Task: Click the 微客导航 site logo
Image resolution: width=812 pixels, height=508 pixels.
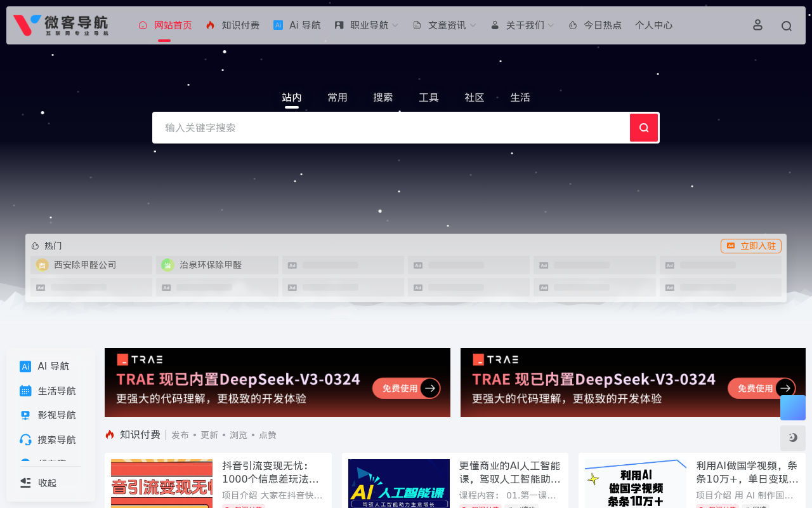Action: [x=61, y=25]
